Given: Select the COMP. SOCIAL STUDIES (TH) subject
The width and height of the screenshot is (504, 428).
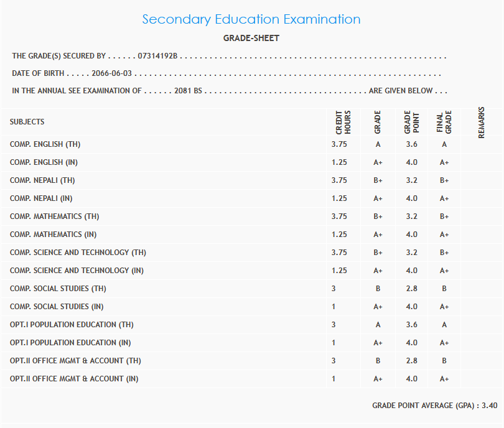Looking at the screenshot, I should pos(58,289).
